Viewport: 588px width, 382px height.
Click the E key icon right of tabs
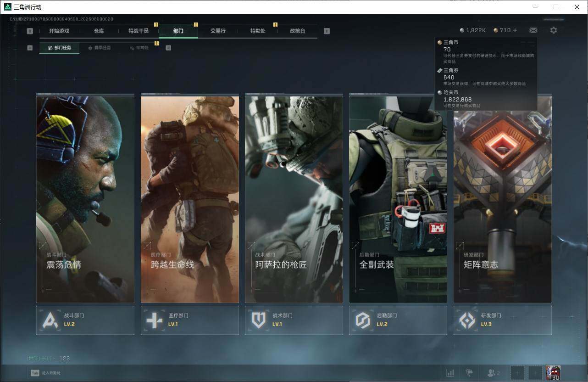(x=327, y=31)
